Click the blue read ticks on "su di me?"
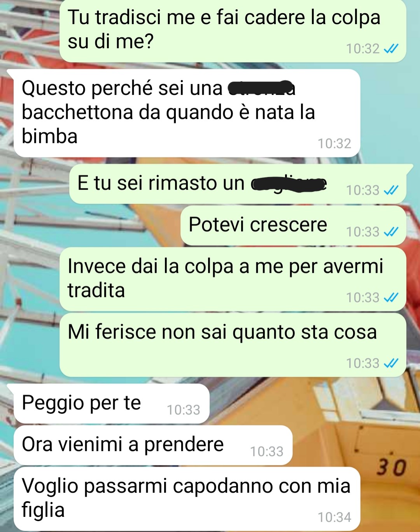This screenshot has width=420, height=532. (x=391, y=49)
